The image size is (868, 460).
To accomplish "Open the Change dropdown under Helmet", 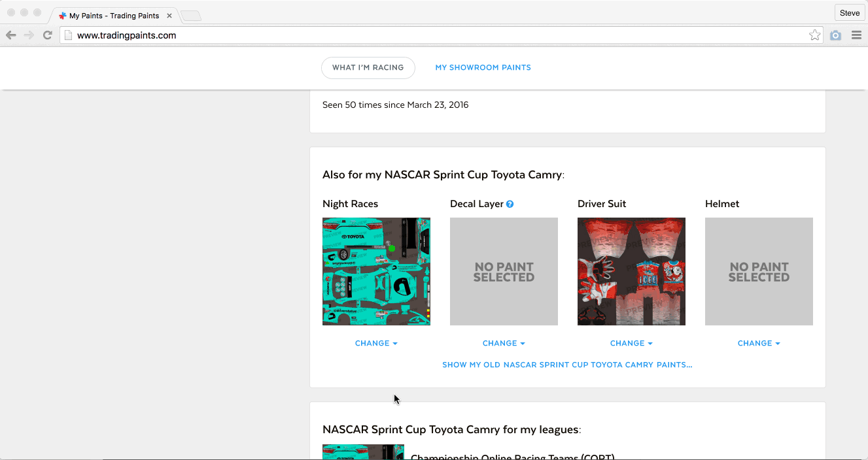I will pos(759,343).
